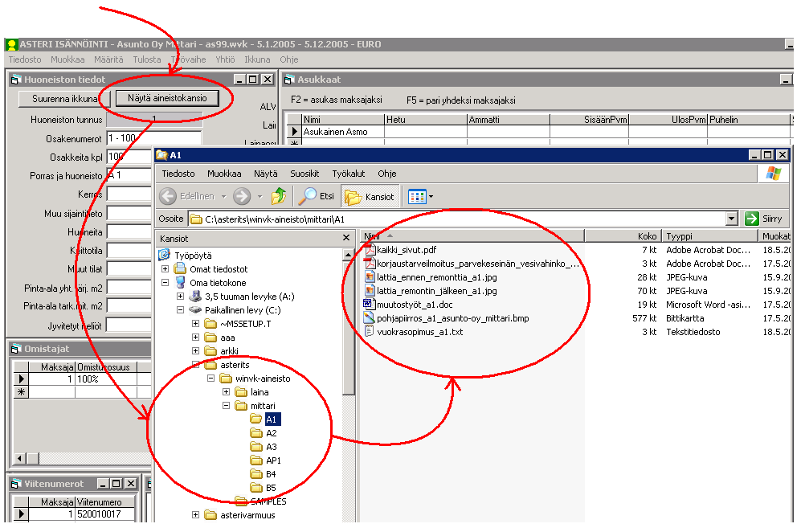The height and width of the screenshot is (532, 801).
Task: Click the Suurenna ikkuna button
Action: [x=63, y=99]
